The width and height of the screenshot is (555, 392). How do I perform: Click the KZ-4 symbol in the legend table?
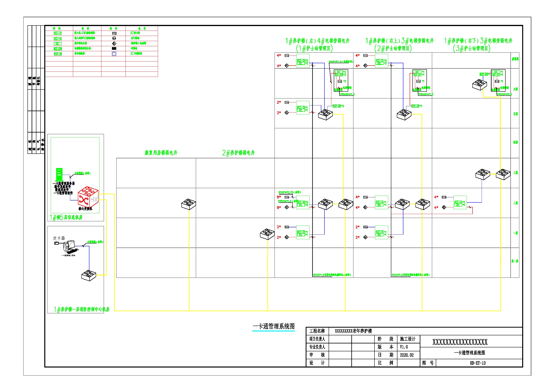[x=58, y=39]
